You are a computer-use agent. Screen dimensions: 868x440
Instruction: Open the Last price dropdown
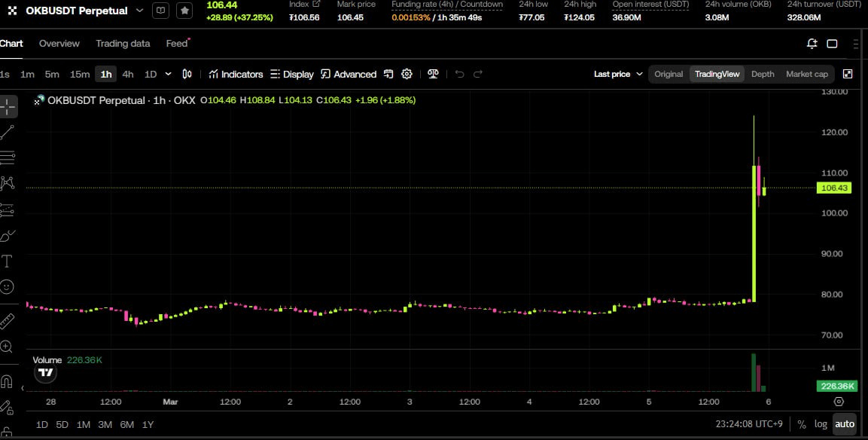[x=618, y=74]
